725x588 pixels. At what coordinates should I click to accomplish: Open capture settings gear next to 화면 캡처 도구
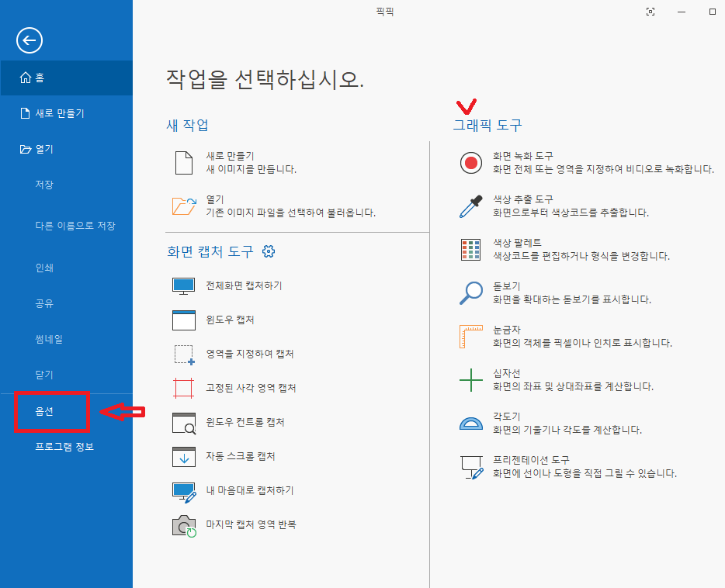(x=269, y=251)
